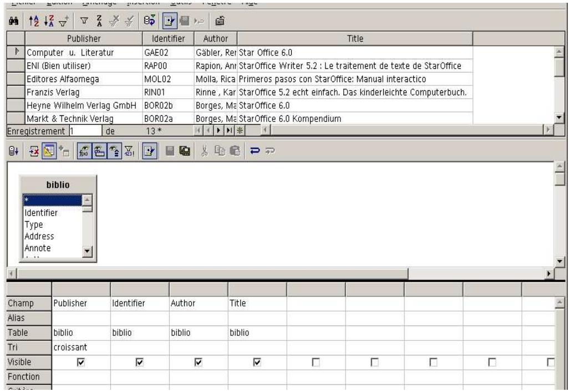The image size is (569, 392).
Task: Toggle the Table name row icon
Action: point(99,151)
